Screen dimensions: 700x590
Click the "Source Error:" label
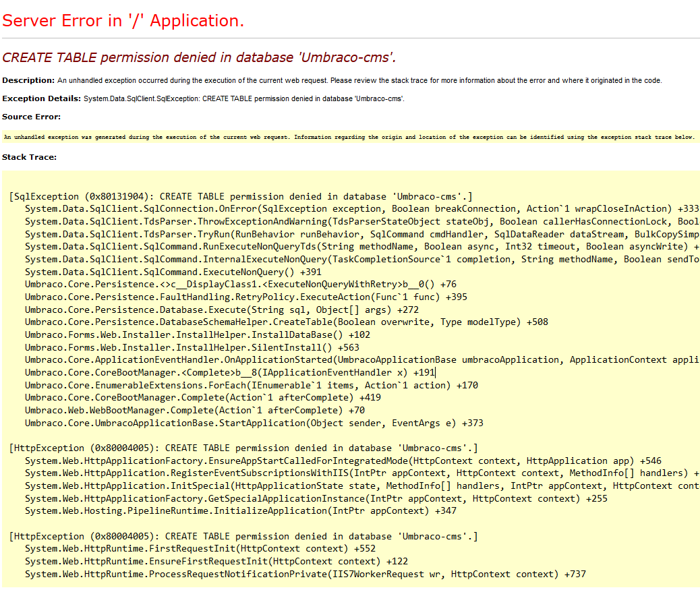point(31,117)
